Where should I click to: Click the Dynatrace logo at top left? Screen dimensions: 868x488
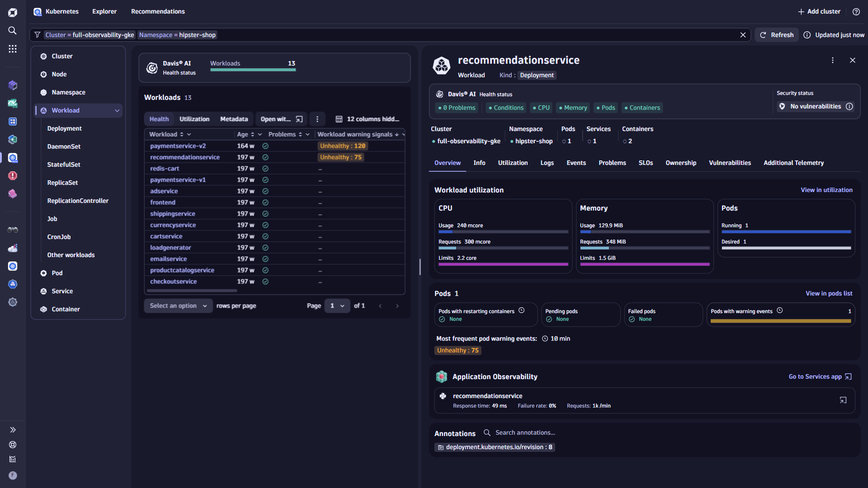pyautogui.click(x=13, y=13)
